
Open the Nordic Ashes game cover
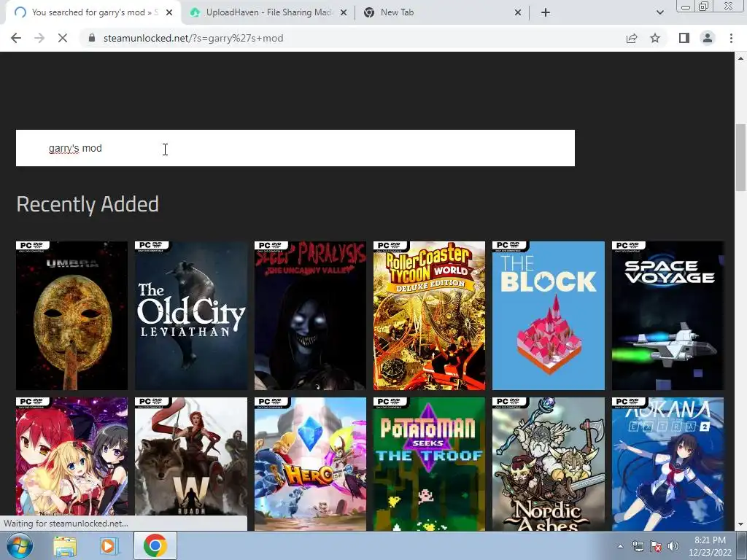(549, 464)
